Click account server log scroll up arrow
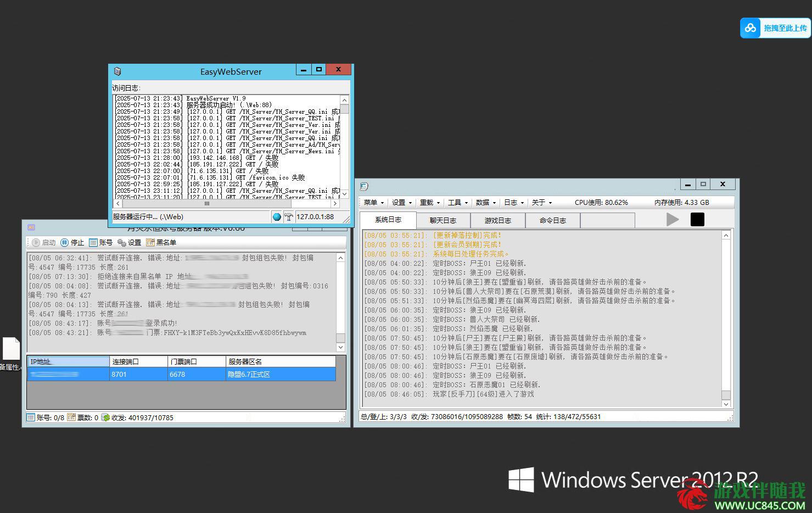812x513 pixels. point(340,258)
